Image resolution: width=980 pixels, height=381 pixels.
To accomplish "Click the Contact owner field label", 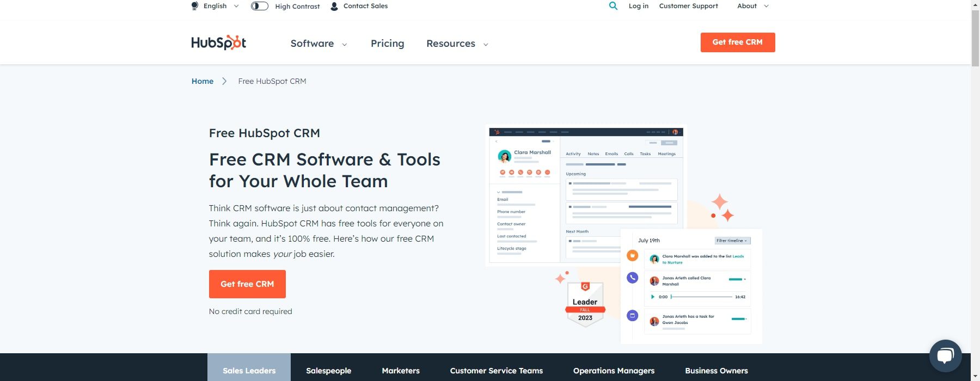I will pyautogui.click(x=511, y=224).
